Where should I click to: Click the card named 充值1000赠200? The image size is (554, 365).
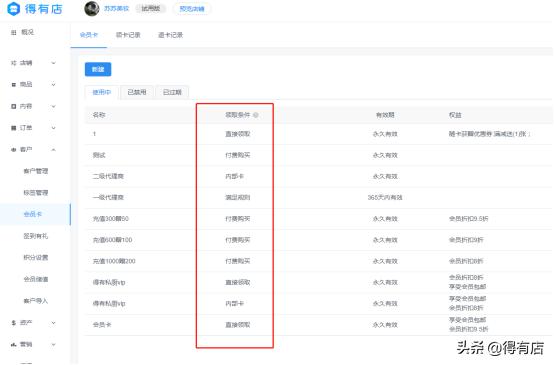click(114, 261)
